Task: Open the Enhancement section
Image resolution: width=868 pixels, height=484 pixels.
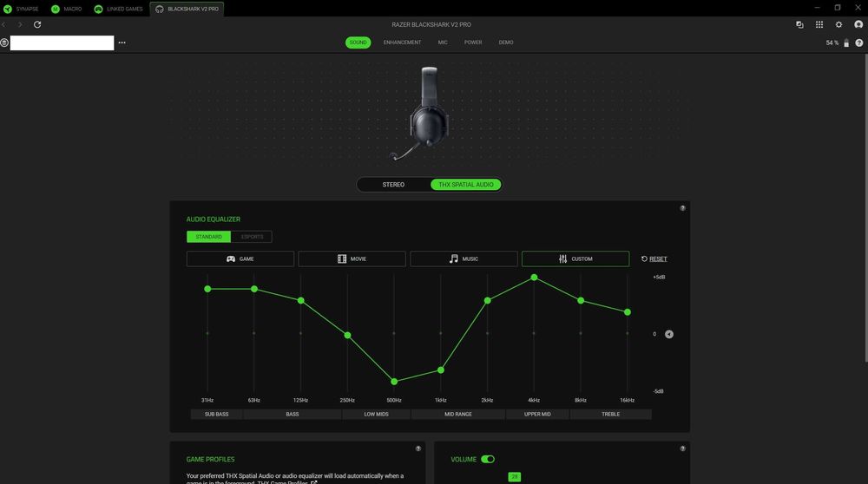Action: 402,43
